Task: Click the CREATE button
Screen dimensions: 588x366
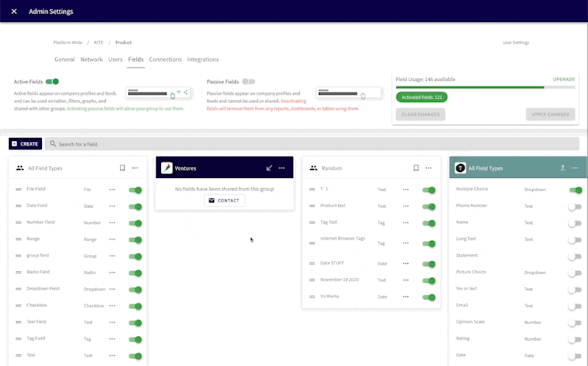Action: [25, 144]
